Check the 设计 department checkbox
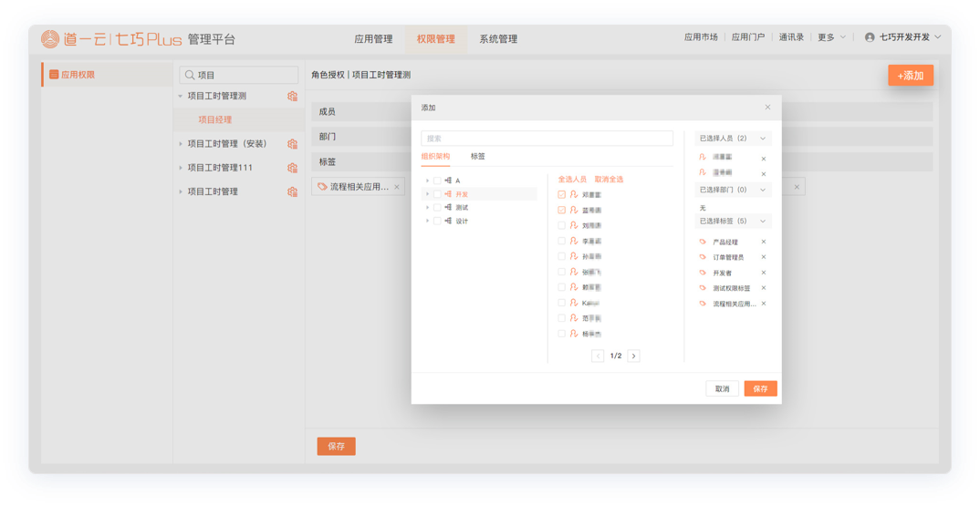980x506 pixels. [437, 221]
